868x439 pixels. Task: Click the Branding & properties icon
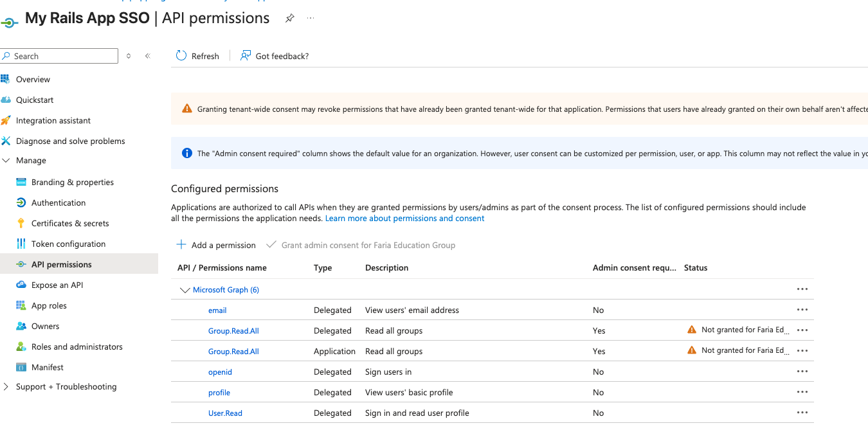pyautogui.click(x=21, y=182)
